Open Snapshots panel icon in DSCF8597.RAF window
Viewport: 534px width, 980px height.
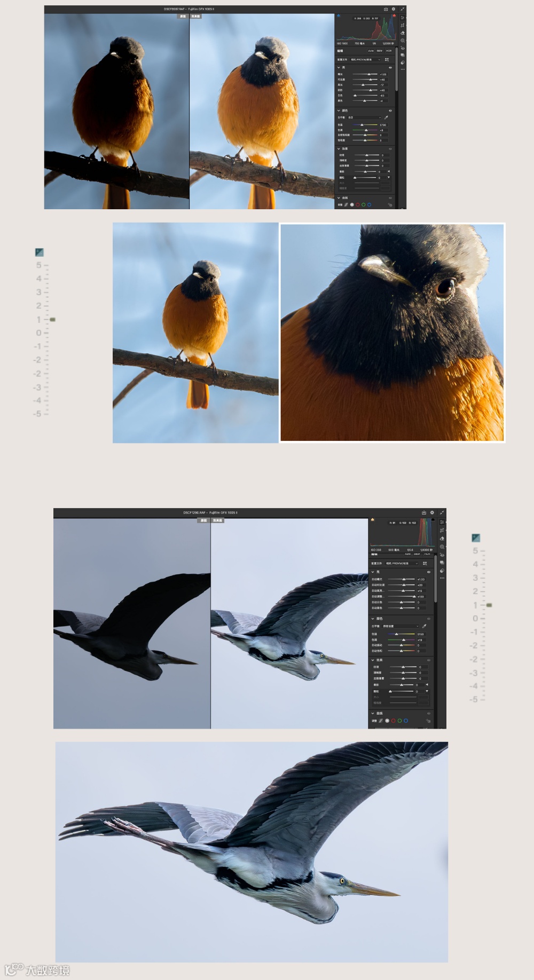[403, 55]
